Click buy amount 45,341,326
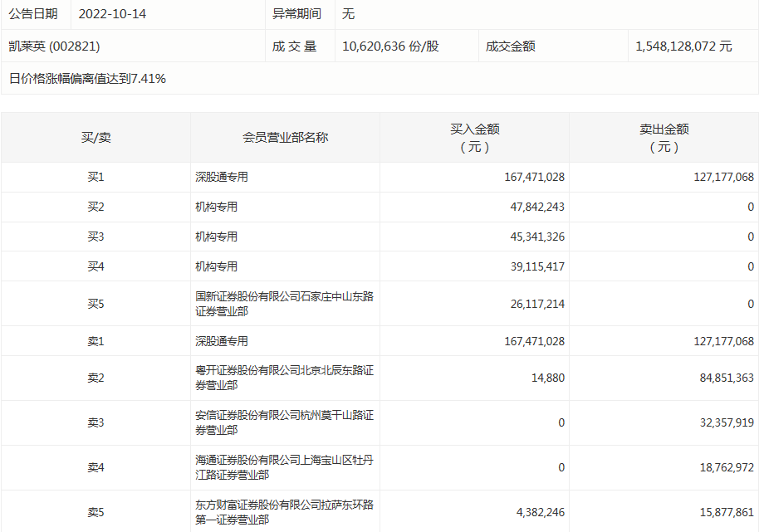The width and height of the screenshot is (764, 532). 537,237
